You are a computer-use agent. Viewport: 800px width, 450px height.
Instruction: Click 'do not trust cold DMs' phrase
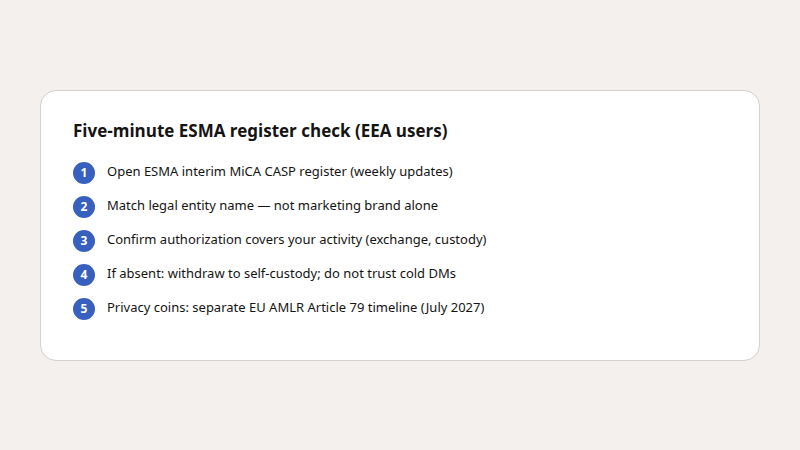click(390, 274)
